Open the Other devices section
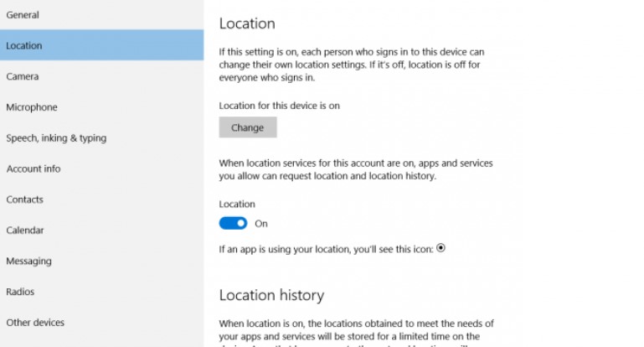The image size is (644, 347). coord(35,323)
